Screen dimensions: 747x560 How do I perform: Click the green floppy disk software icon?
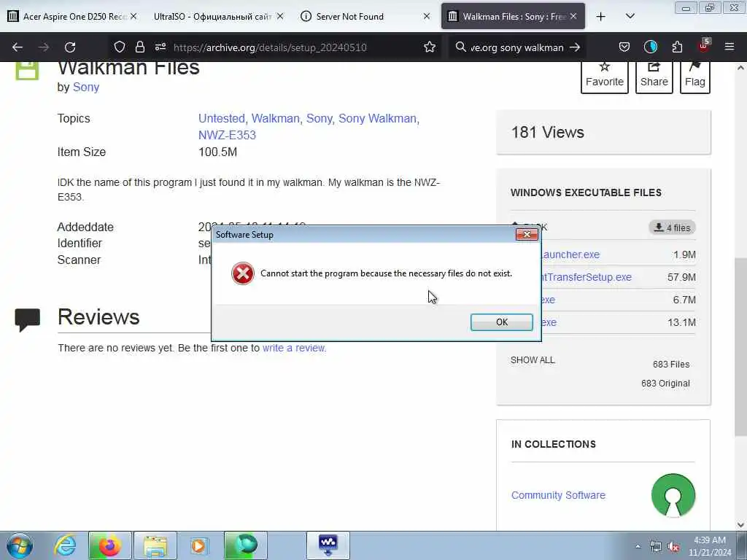point(27,71)
